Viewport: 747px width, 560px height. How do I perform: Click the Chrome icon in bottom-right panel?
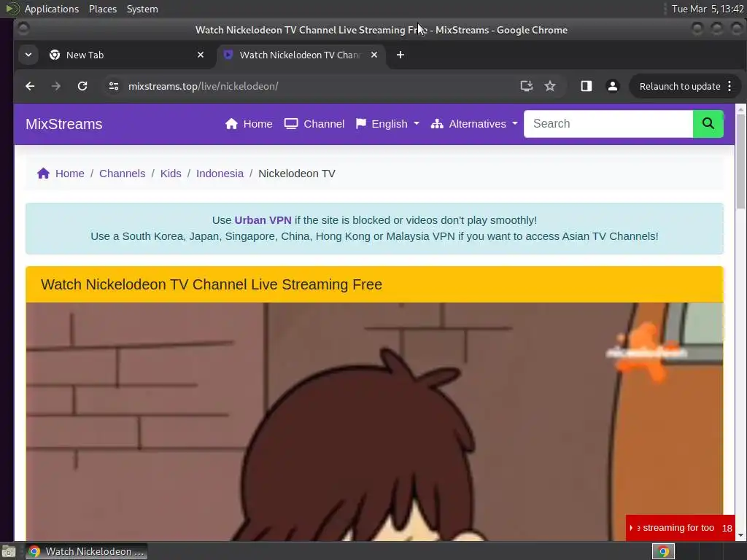pos(663,551)
